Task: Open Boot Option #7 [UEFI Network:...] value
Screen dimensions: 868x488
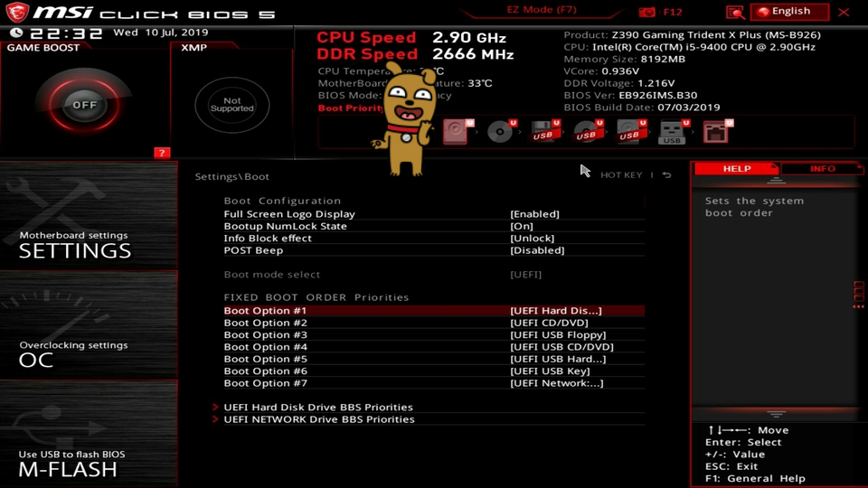Action: tap(557, 383)
